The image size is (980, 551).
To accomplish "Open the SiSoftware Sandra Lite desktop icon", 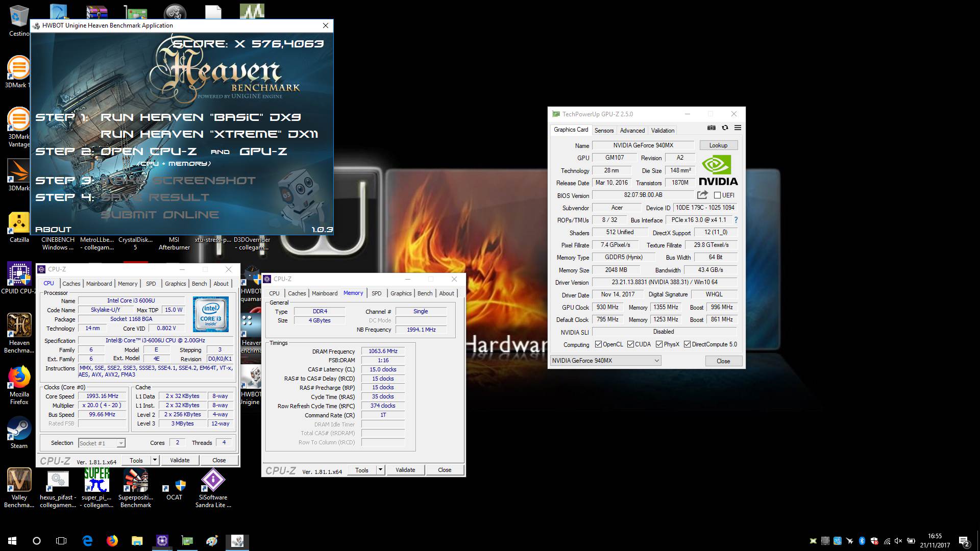I will point(213,488).
